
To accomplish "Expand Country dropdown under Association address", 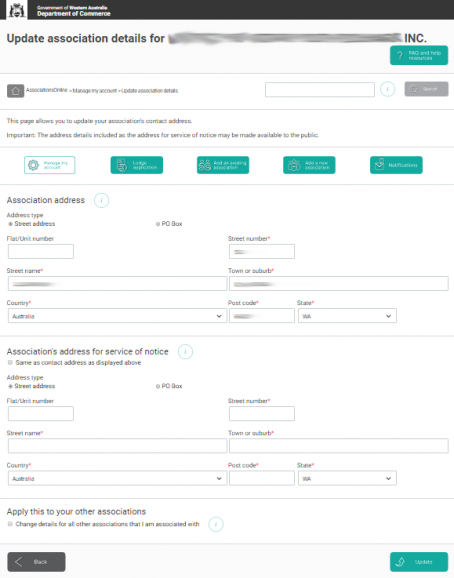I will click(x=117, y=316).
